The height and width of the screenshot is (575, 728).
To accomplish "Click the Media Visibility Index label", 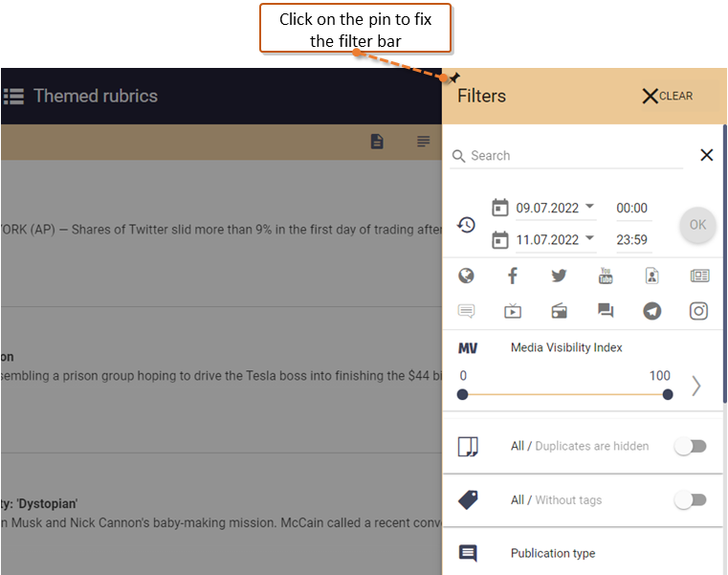I will tap(566, 347).
